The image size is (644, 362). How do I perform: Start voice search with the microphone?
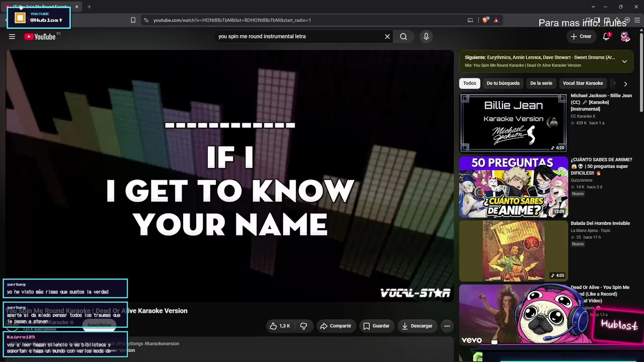426,36
